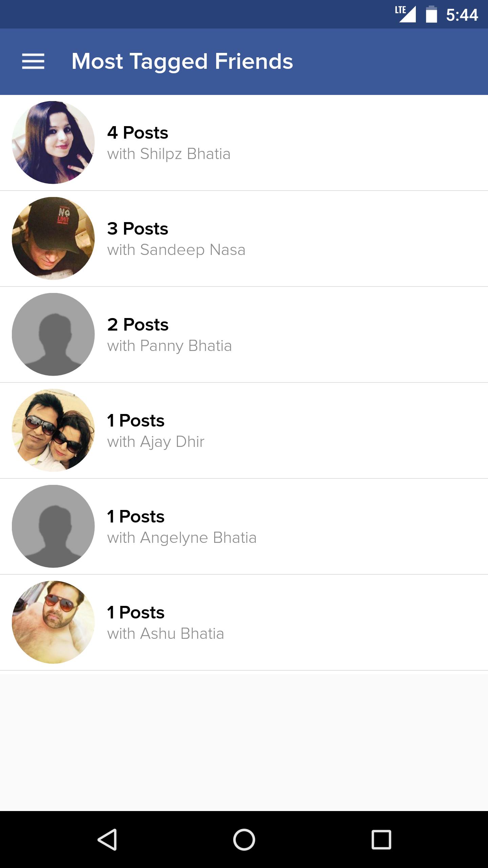
Task: Select the 'with Ajay Dhir' entry
Action: 156,442
